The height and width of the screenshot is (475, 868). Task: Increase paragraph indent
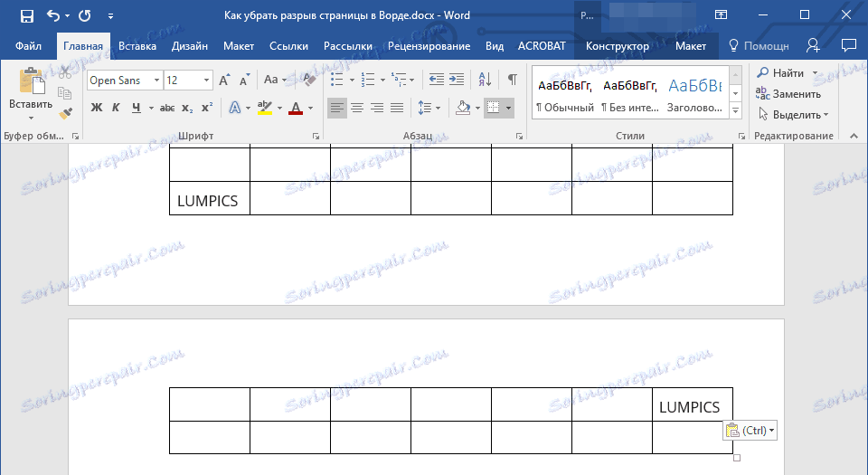[x=456, y=80]
